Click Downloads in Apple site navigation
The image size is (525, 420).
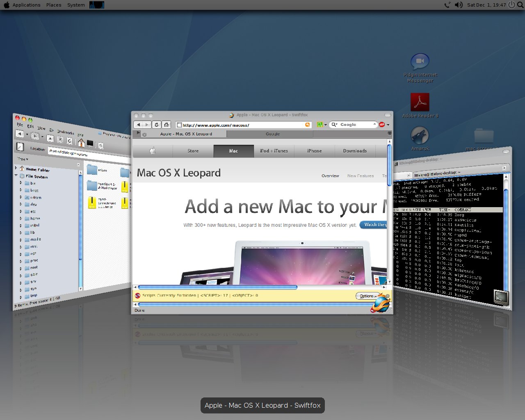355,151
